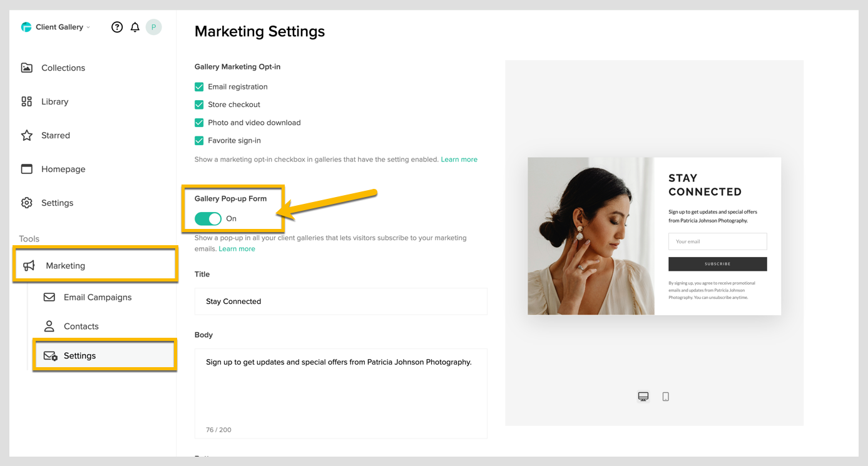Image resolution: width=868 pixels, height=466 pixels.
Task: Click the Contacts person icon
Action: pyautogui.click(x=49, y=326)
